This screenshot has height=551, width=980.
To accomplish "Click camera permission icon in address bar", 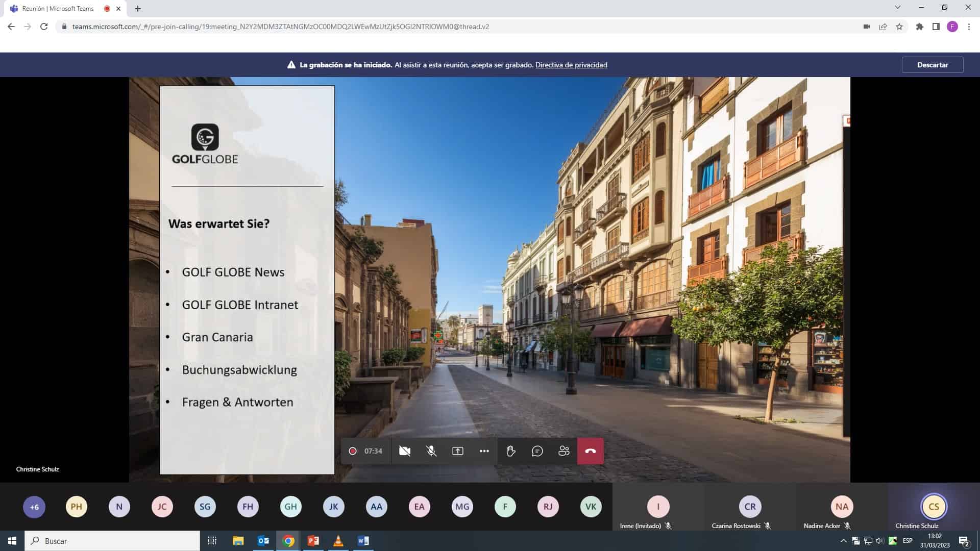I will [866, 27].
